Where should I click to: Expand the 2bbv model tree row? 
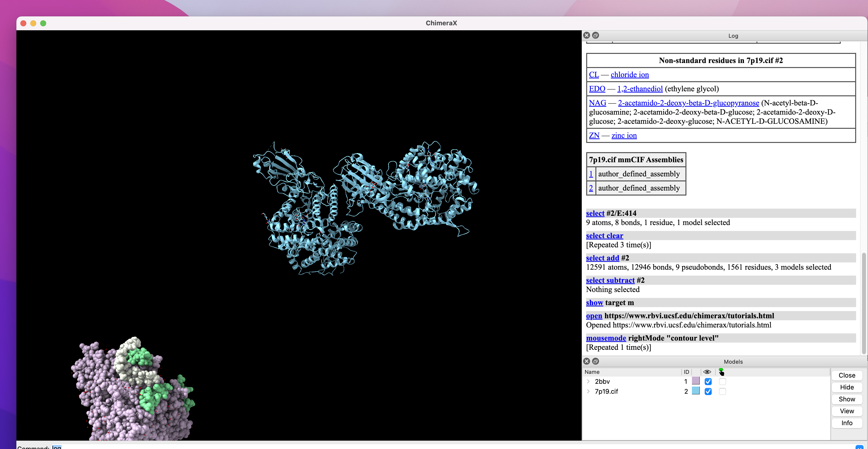(x=588, y=381)
